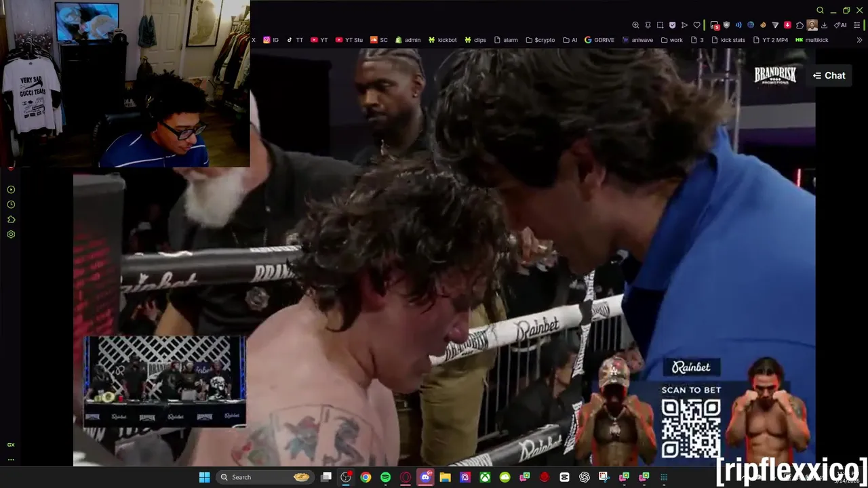Viewport: 868px width, 488px height.
Task: Open the sidebar extensions cube icon
Action: click(11, 220)
